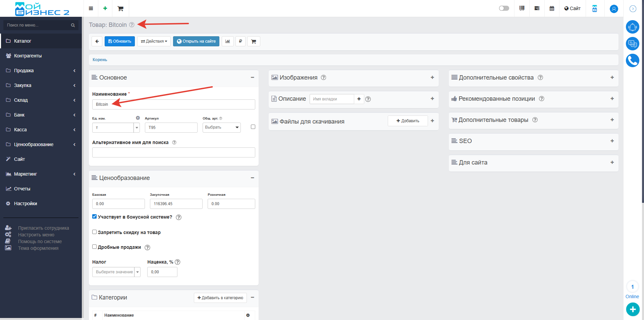The height and width of the screenshot is (320, 644).
Task: Open Отчеты in the sidebar
Action: coord(41,189)
